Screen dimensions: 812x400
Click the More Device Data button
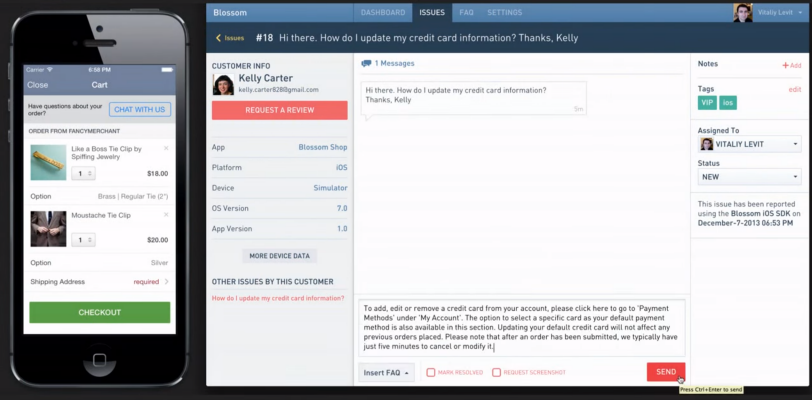pos(279,256)
